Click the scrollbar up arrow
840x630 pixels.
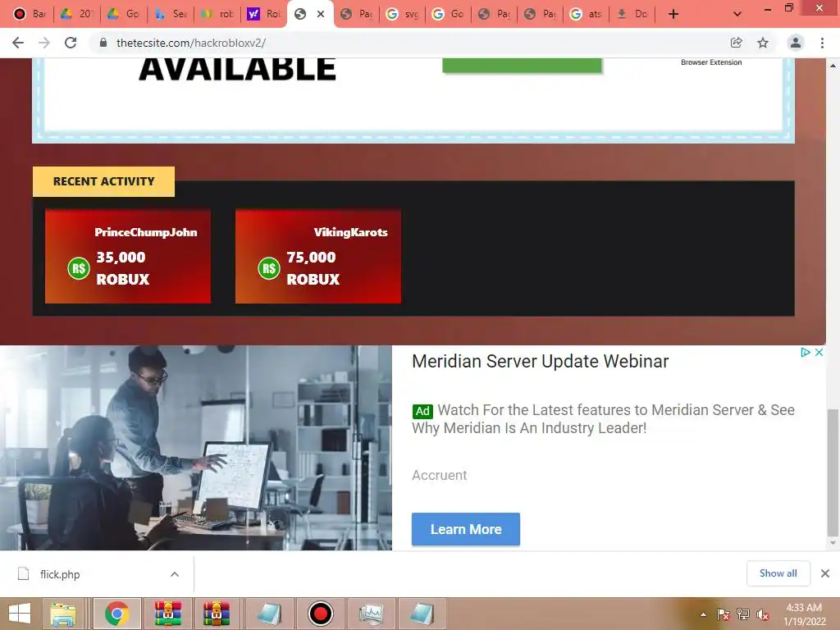coord(833,66)
